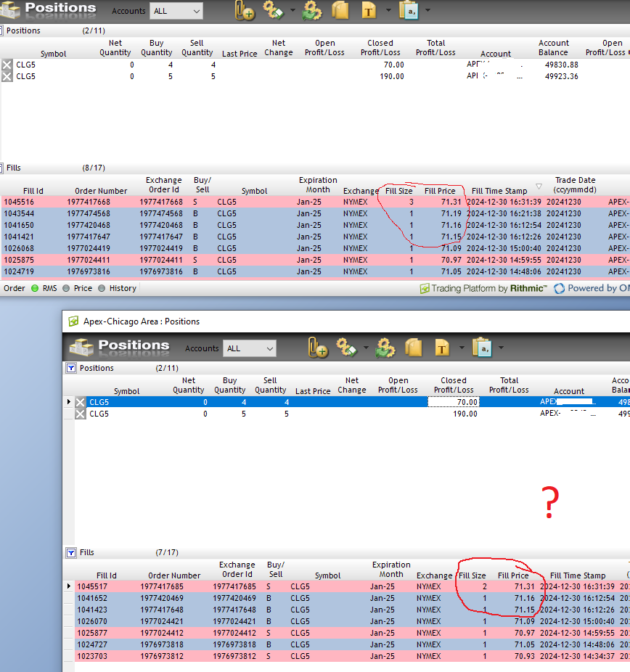Click the paperclip attach icon in the Apex-Chicago Area window
Viewport: 630px width, 672px height.
(x=317, y=348)
